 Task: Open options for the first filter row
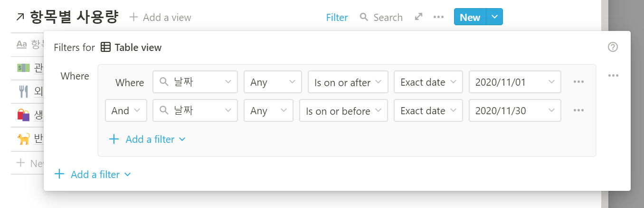click(578, 82)
